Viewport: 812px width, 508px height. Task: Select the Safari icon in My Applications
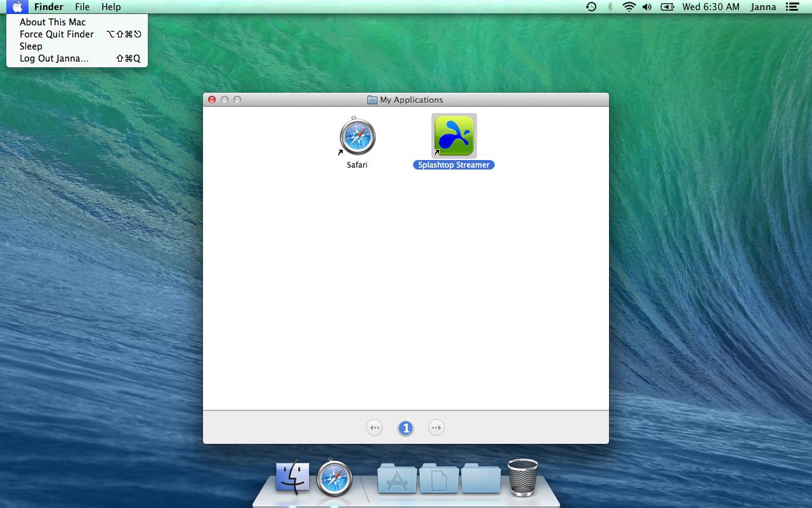[357, 136]
